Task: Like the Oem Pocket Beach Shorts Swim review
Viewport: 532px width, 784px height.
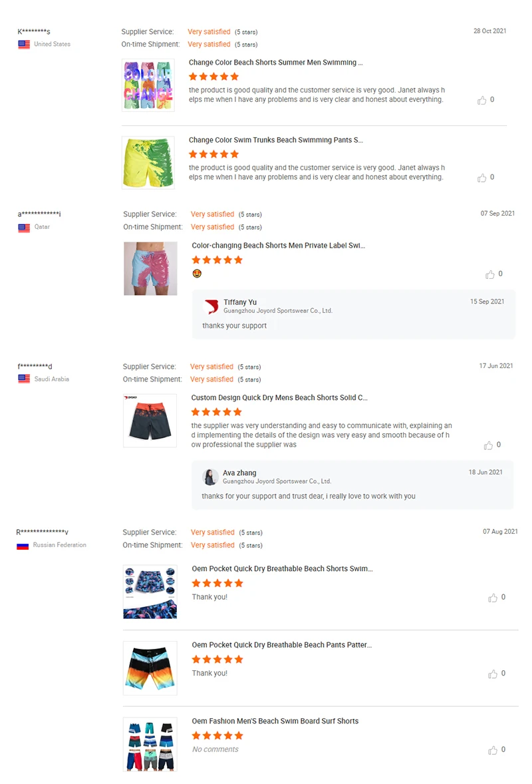Action: click(x=493, y=598)
